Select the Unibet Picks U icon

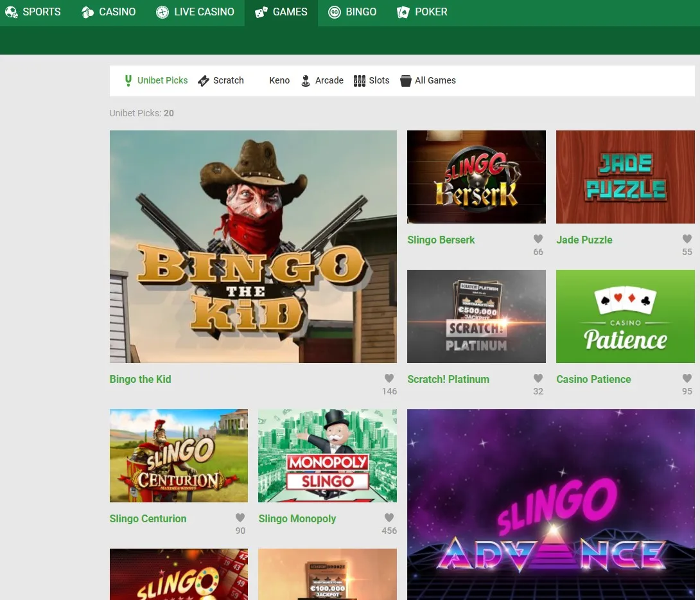tap(128, 80)
